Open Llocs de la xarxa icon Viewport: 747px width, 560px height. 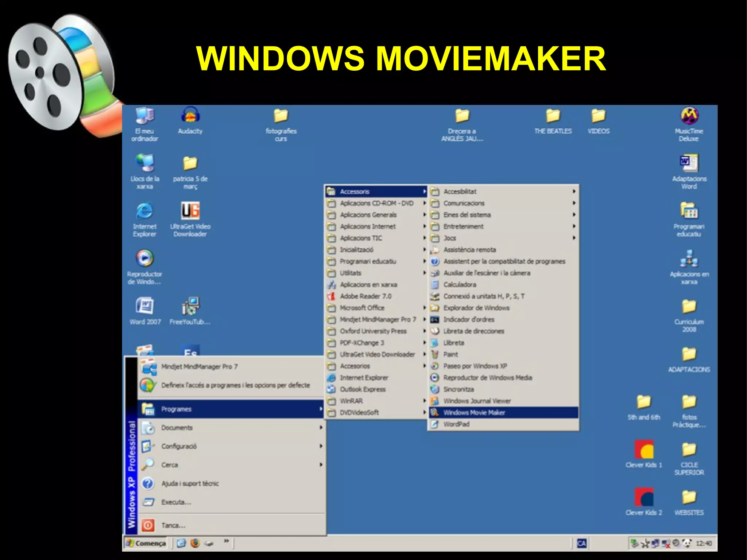tap(145, 171)
